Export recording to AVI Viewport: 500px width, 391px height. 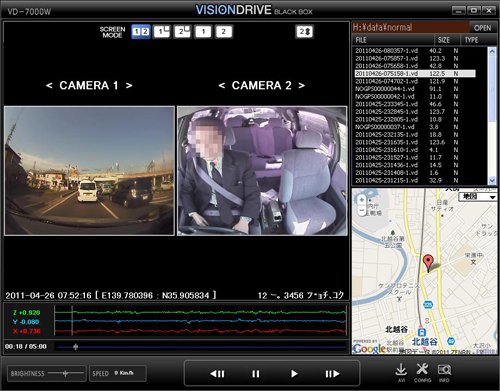tap(401, 373)
